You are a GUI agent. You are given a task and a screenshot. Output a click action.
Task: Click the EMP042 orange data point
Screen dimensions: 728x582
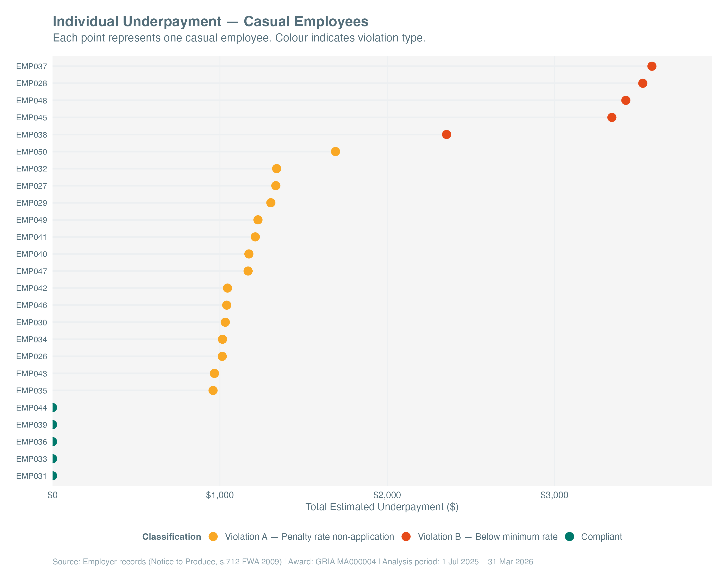pyautogui.click(x=227, y=288)
